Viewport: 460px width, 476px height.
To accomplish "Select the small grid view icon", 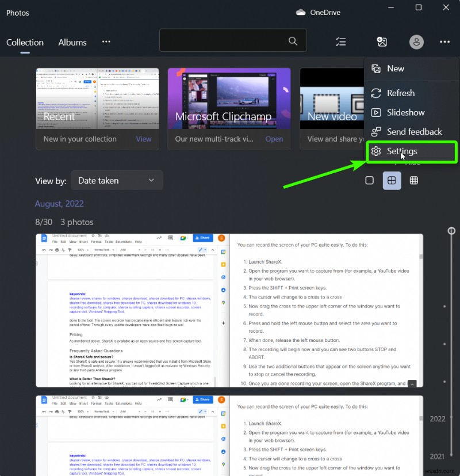I will (413, 180).
